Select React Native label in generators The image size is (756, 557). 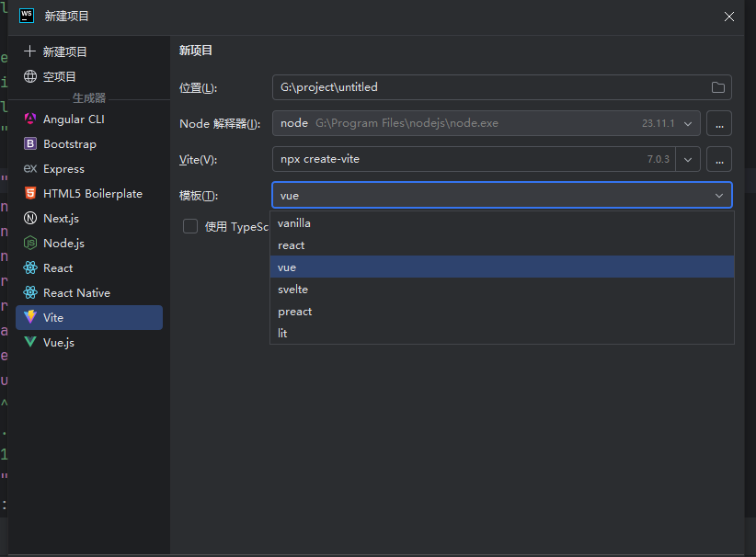pos(76,293)
